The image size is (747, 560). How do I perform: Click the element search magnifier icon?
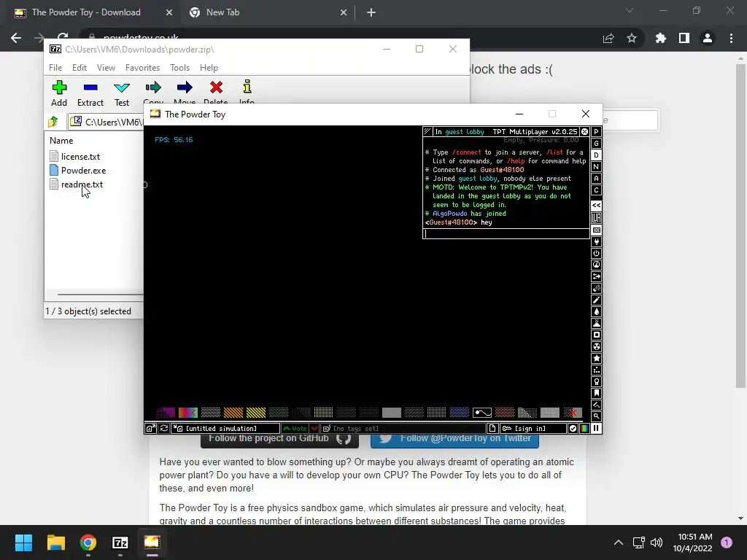click(x=596, y=416)
